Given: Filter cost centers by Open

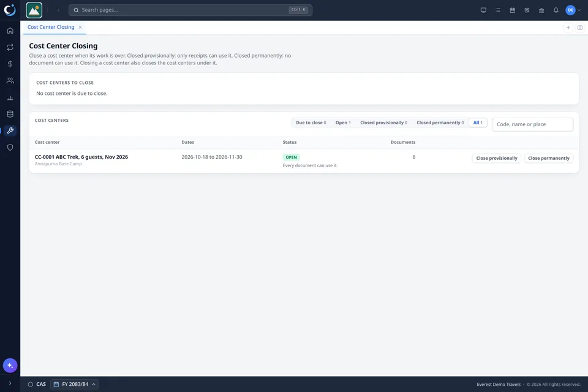Looking at the screenshot, I should [343, 123].
